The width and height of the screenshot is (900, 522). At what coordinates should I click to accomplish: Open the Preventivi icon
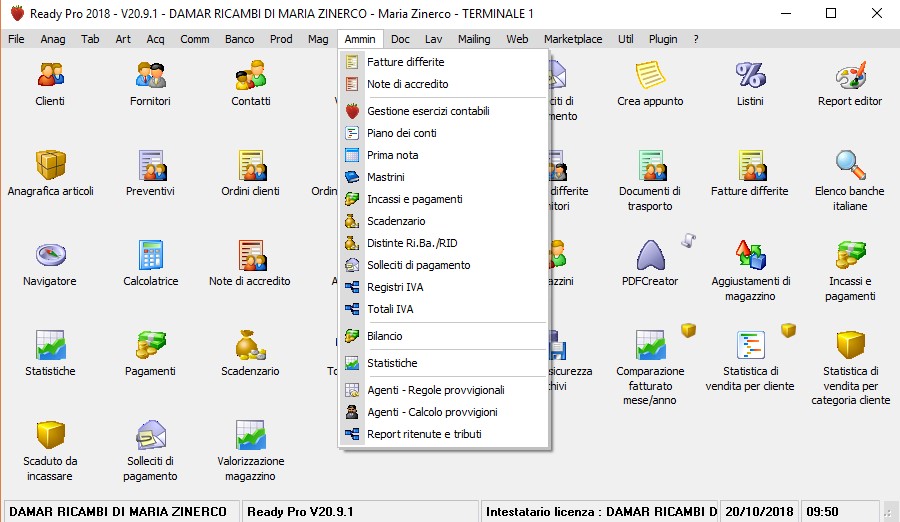150,165
